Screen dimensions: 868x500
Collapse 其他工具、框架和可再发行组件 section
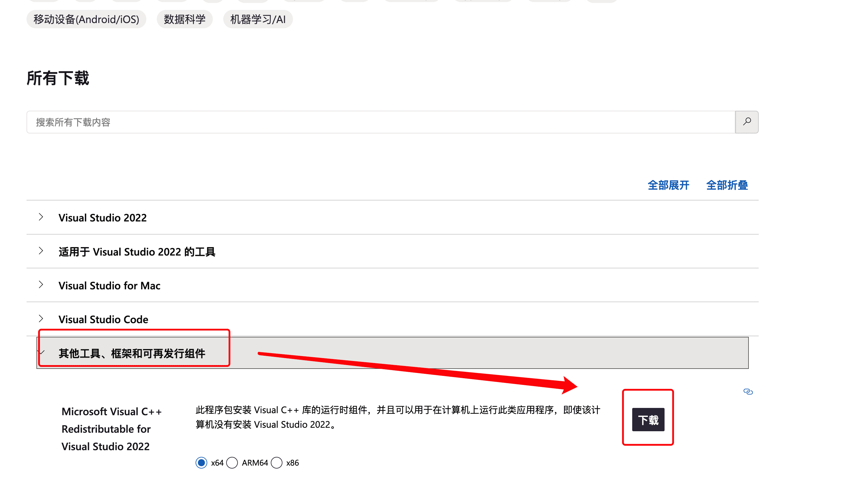pos(392,353)
